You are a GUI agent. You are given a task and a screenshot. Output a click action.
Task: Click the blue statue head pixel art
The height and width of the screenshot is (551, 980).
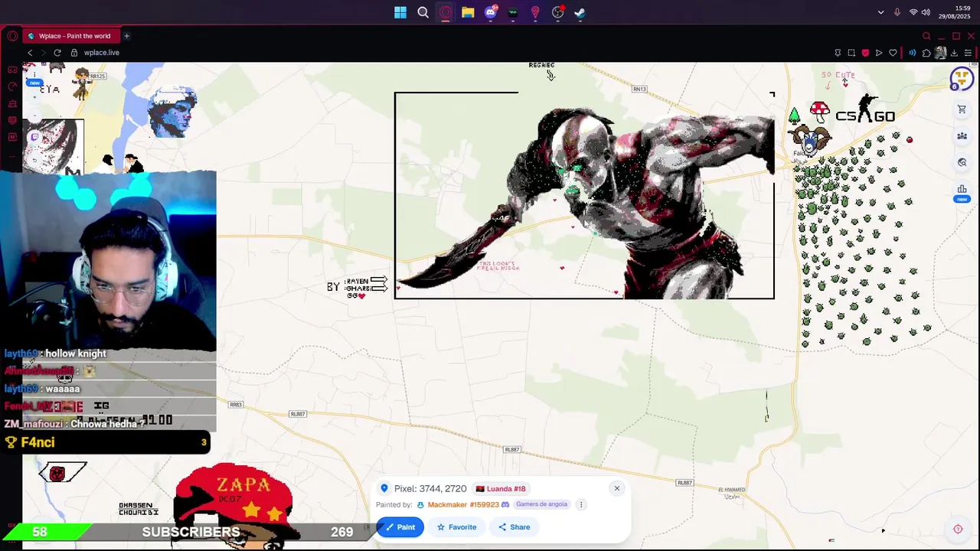pyautogui.click(x=173, y=112)
